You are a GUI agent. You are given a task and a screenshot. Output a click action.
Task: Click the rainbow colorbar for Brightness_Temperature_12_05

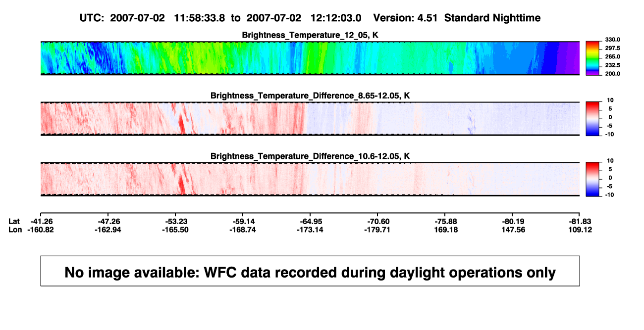coord(592,58)
